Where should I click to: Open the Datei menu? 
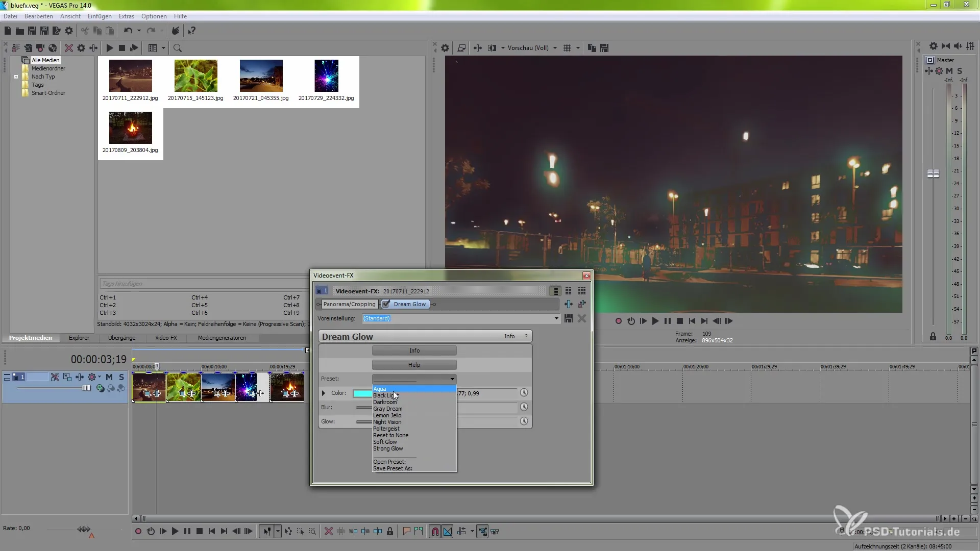pos(10,16)
